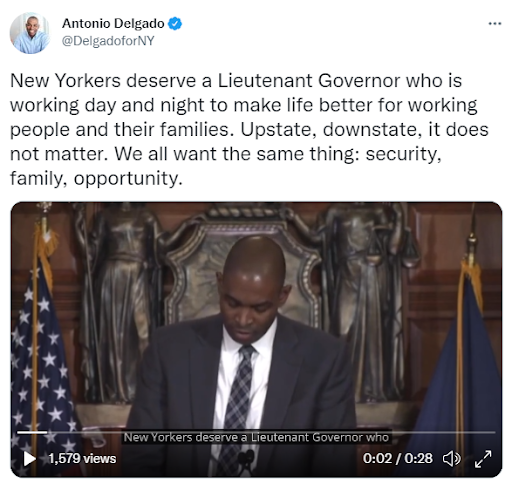Open the three-dot more options menu
Viewport: 512px width, 490px height.
495,24
